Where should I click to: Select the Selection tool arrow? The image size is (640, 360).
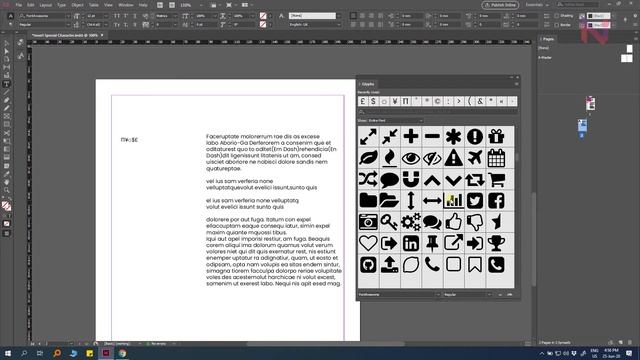click(x=7, y=43)
